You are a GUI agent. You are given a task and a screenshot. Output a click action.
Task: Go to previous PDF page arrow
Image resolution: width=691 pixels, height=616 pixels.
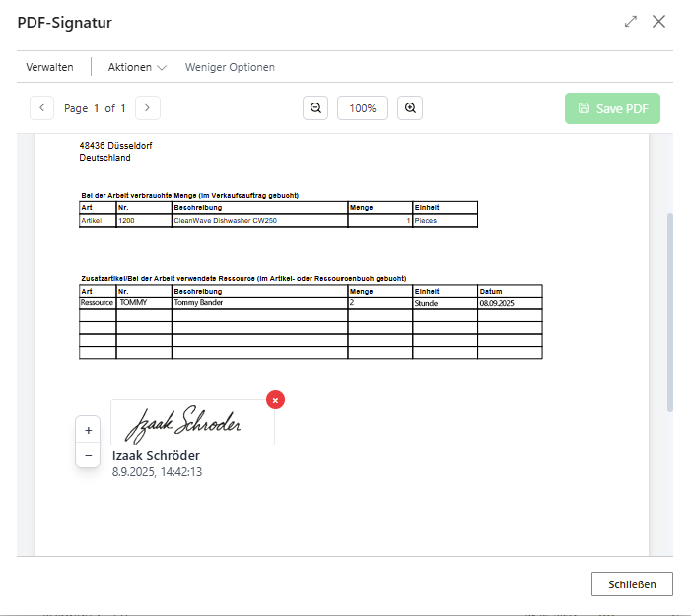[41, 108]
